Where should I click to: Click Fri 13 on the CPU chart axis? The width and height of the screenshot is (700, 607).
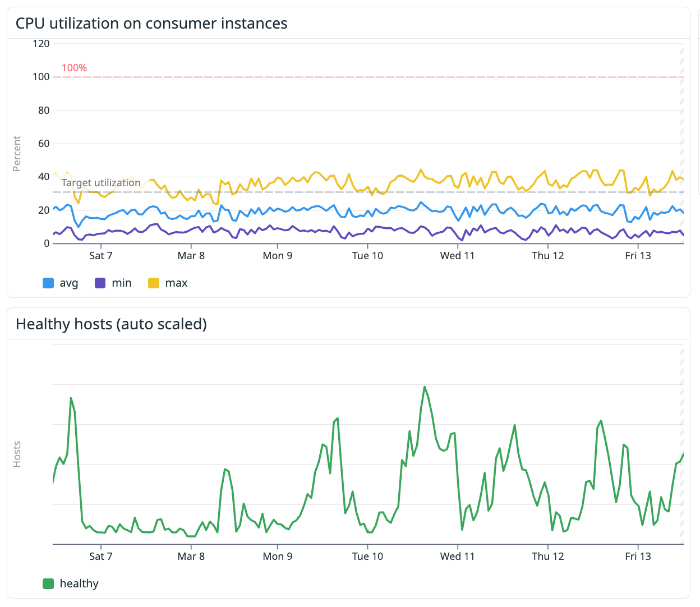[x=638, y=256]
